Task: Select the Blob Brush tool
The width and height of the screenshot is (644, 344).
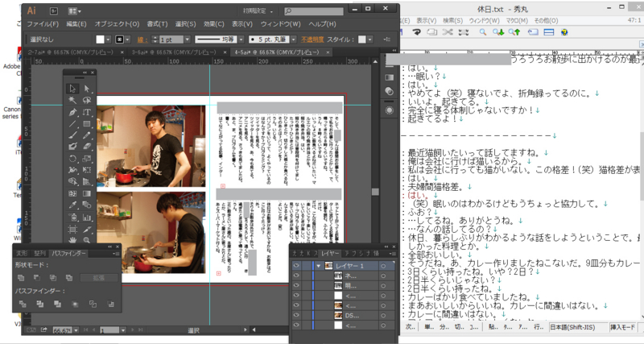Action: click(72, 147)
